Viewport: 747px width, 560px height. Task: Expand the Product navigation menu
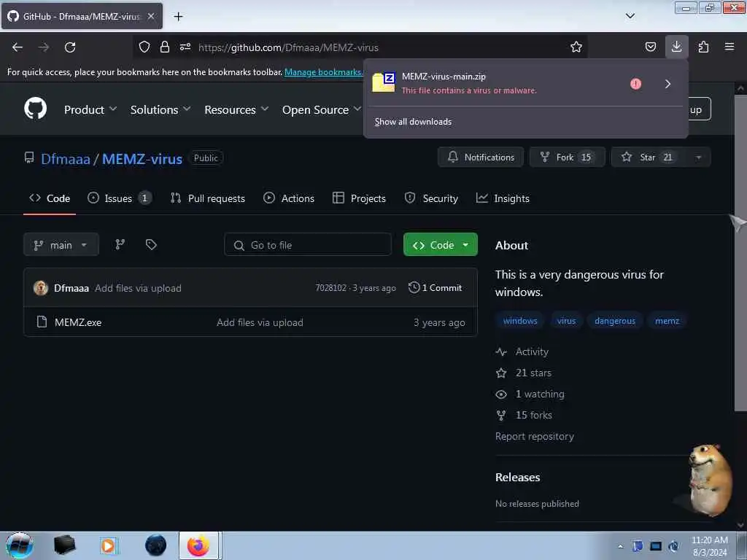tap(90, 109)
